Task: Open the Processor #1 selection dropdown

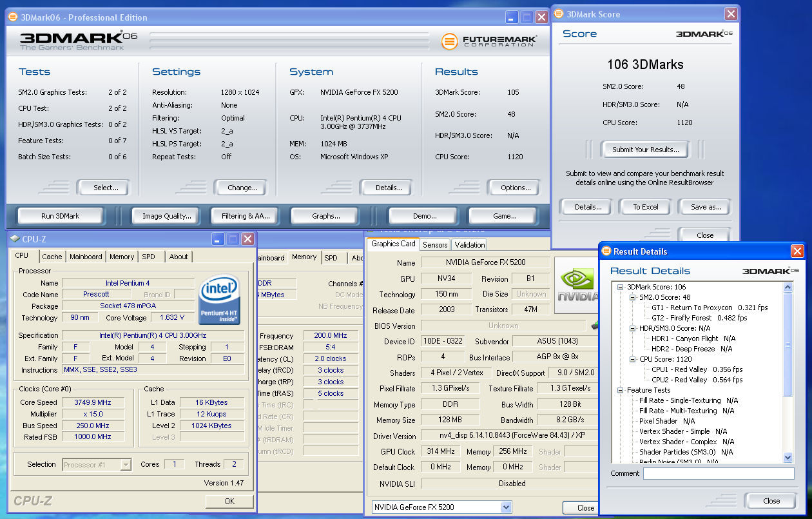Action: tap(126, 464)
